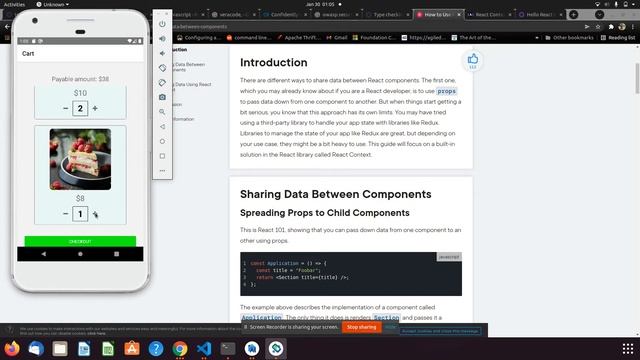The height and width of the screenshot is (360, 640).
Task: Launch LibreOffice Writer from the dock
Action: point(84,349)
